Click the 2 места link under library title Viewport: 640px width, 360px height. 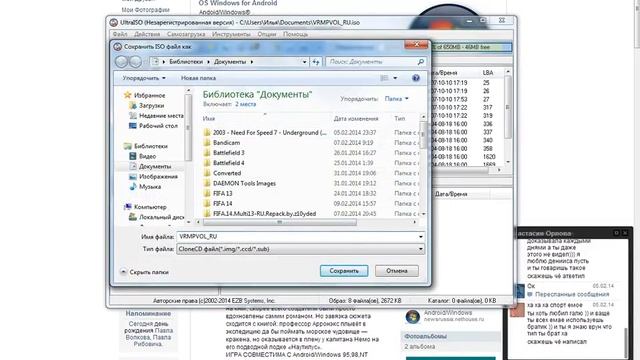click(245, 104)
